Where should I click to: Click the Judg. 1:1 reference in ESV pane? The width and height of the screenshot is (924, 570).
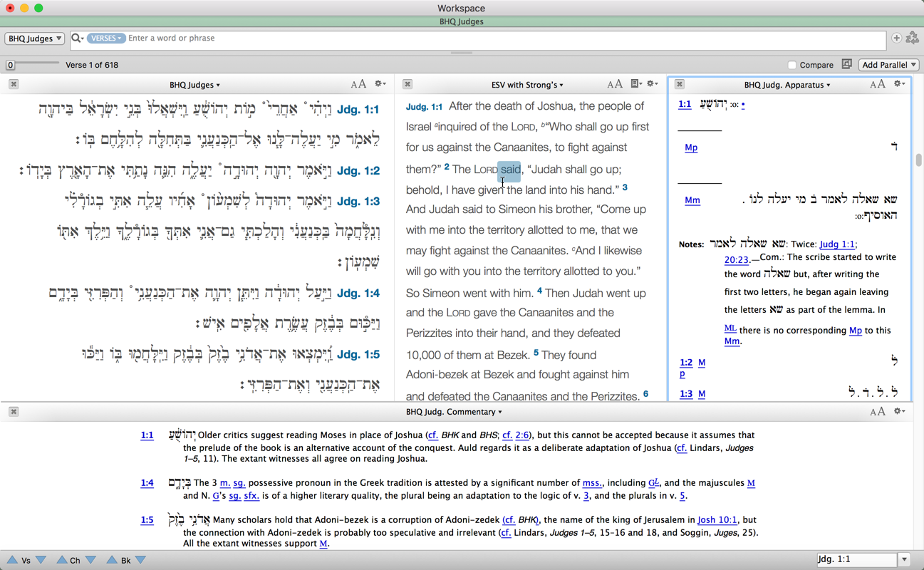pyautogui.click(x=424, y=107)
